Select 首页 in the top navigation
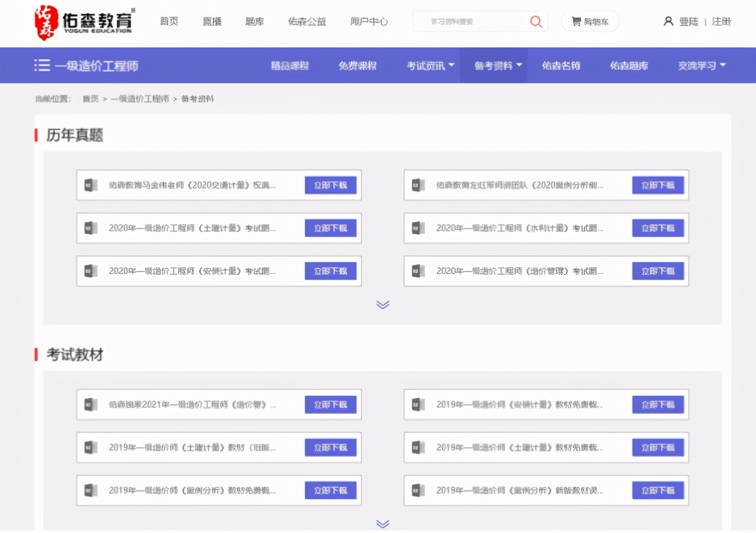 (169, 21)
